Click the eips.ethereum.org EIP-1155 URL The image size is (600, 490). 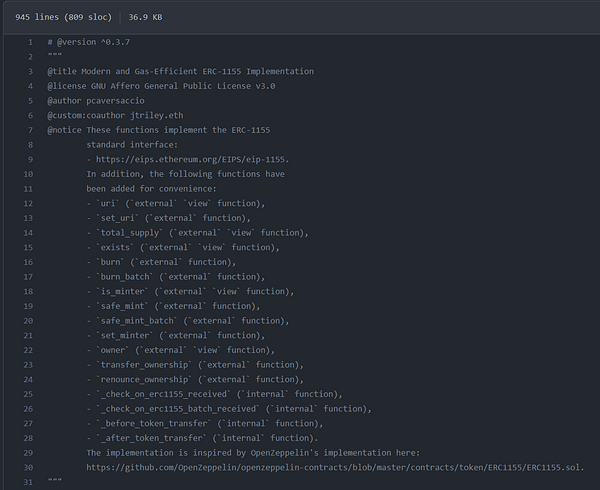coord(192,160)
